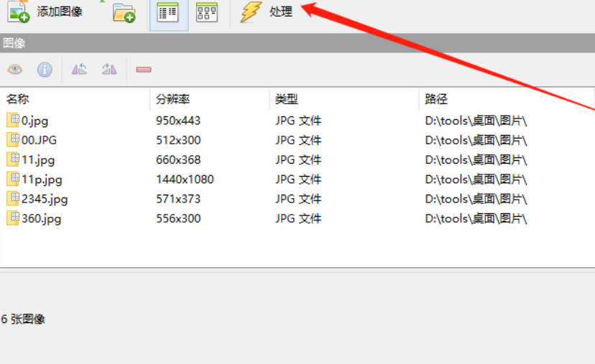This screenshot has width=595, height=364.
Task: Click the Add Images (添加图像) button
Action: (x=45, y=11)
